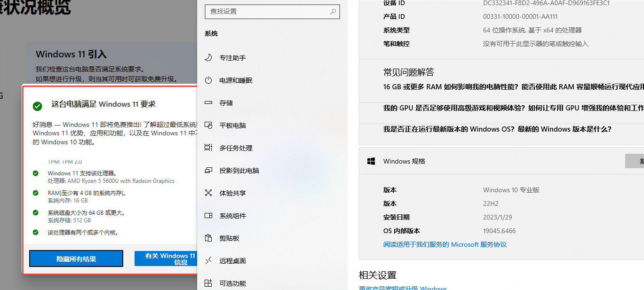Click the 存储 storage drive icon
The image size is (644, 290).
208,103
